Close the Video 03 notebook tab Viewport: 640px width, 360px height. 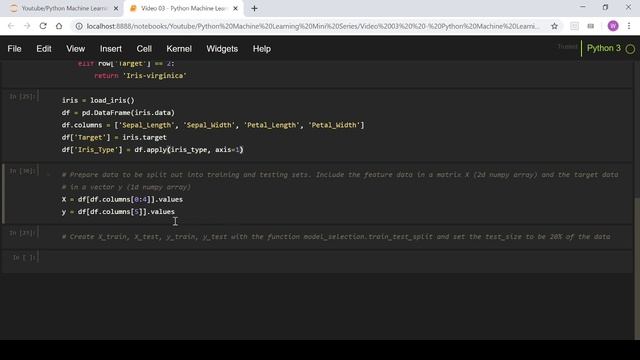click(236, 8)
